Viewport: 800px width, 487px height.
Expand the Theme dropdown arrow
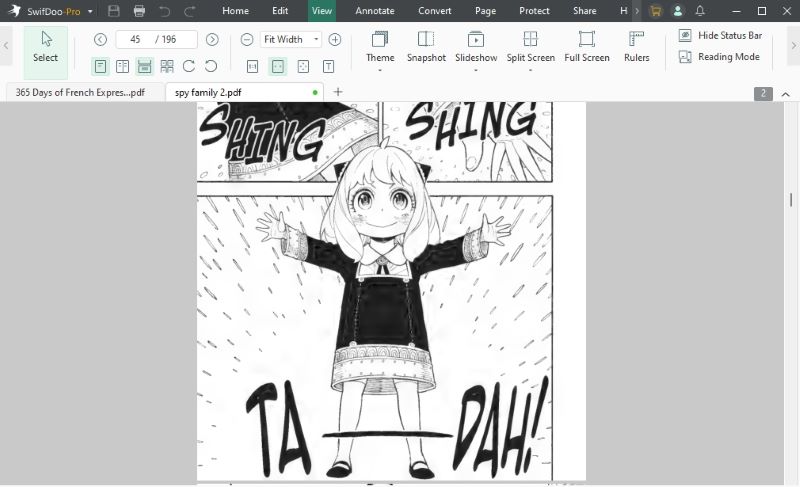[x=380, y=70]
